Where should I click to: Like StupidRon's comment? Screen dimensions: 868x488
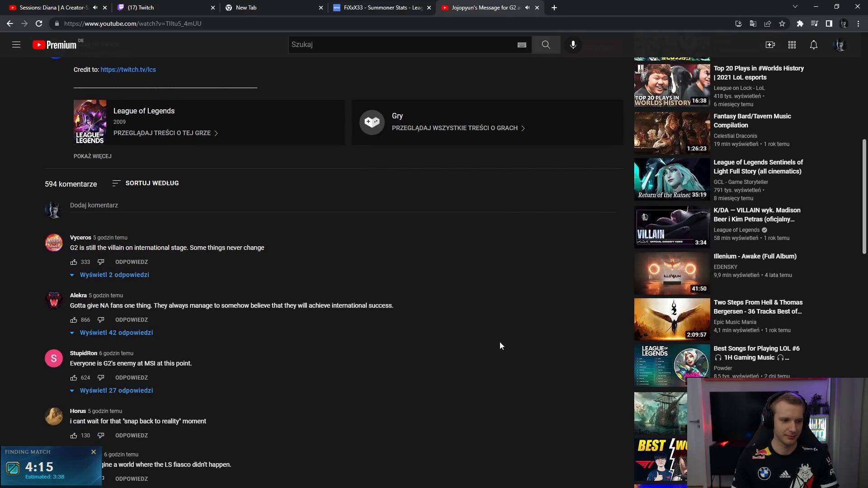coord(74,378)
